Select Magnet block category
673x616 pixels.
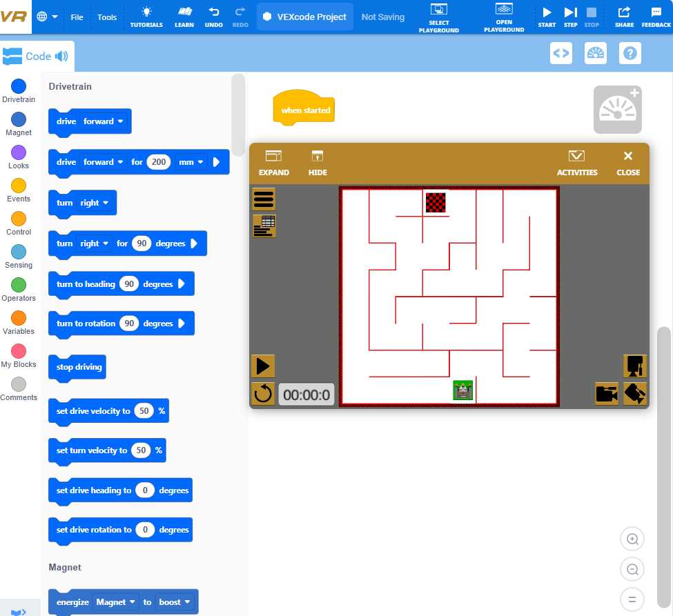click(x=19, y=124)
